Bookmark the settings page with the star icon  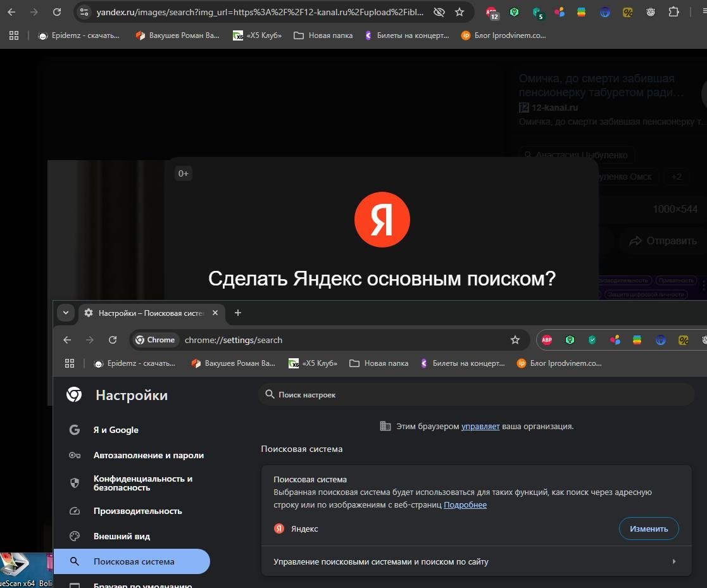[x=515, y=340]
